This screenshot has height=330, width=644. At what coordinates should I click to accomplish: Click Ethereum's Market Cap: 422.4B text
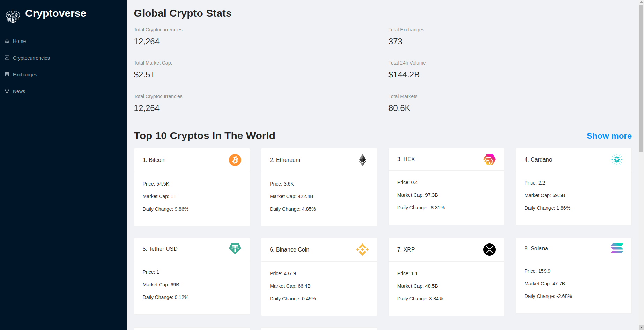291,196
